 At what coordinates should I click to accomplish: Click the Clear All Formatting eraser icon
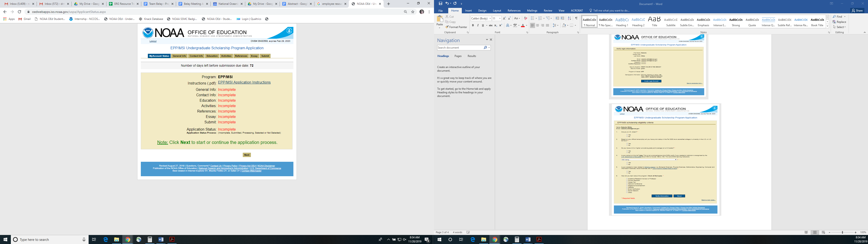point(525,19)
